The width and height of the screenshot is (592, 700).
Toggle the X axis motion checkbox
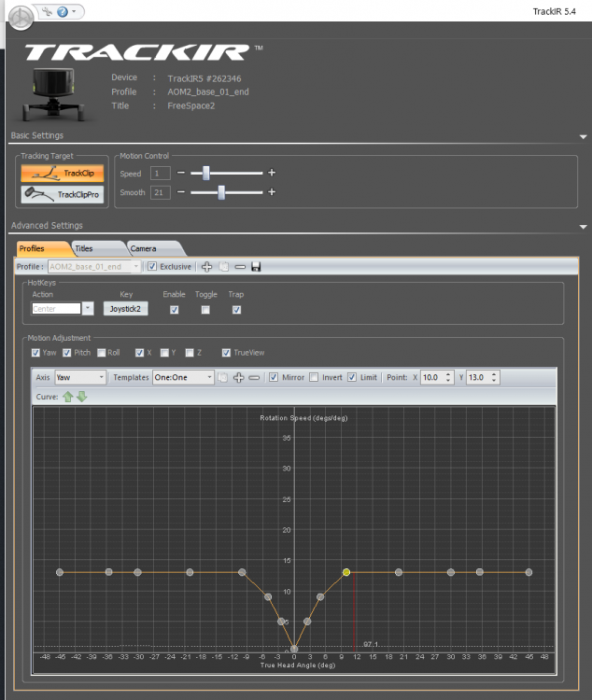[x=139, y=353]
